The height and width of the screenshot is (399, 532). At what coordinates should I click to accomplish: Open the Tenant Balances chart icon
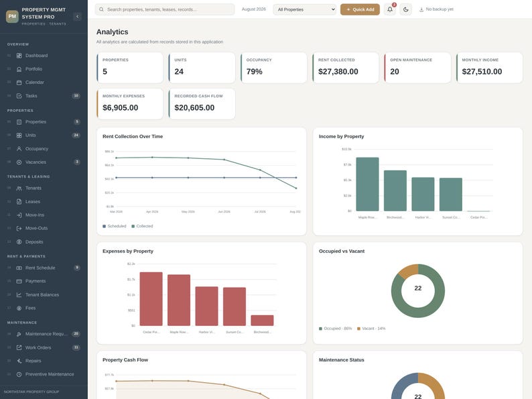pyautogui.click(x=19, y=295)
